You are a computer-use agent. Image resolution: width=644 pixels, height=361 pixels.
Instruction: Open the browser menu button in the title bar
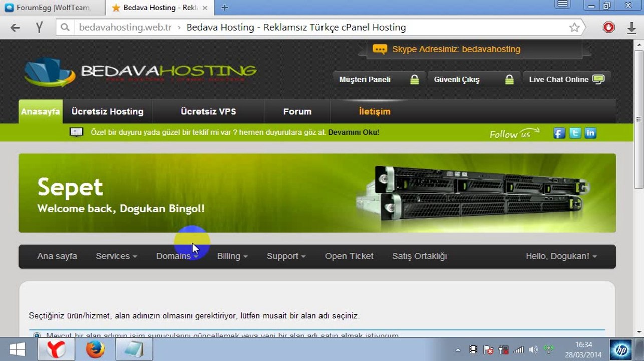(x=562, y=5)
